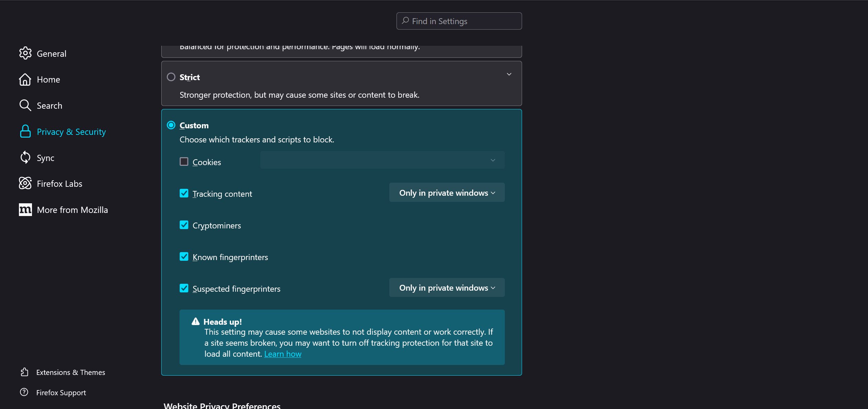Go to the Firefox Labs settings tab
868x409 pixels.
point(59,184)
